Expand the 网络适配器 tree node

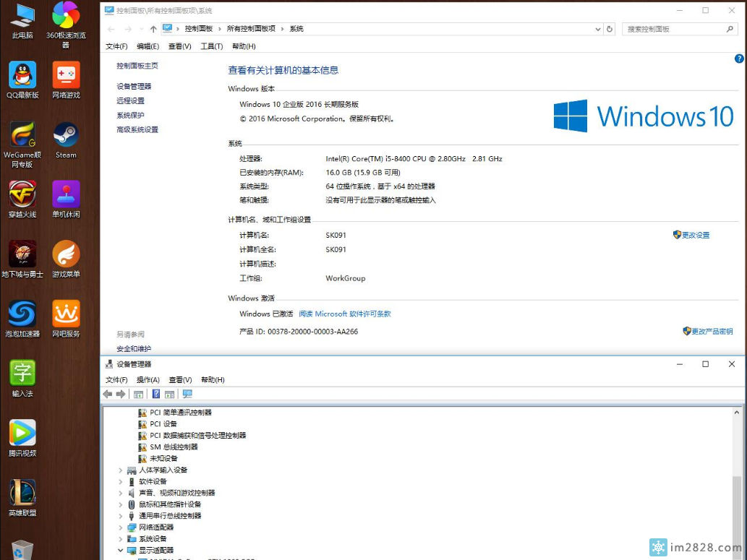click(x=121, y=527)
